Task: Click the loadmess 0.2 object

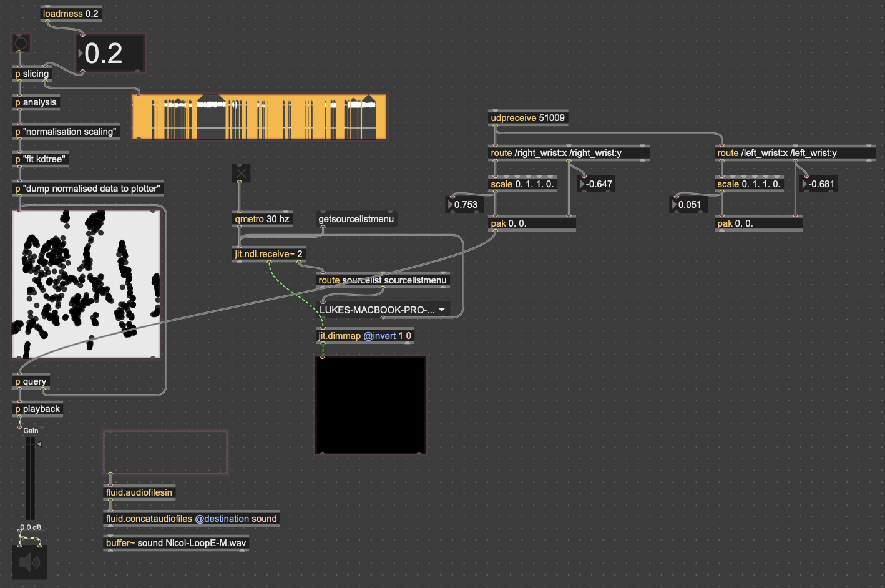Action: [71, 14]
